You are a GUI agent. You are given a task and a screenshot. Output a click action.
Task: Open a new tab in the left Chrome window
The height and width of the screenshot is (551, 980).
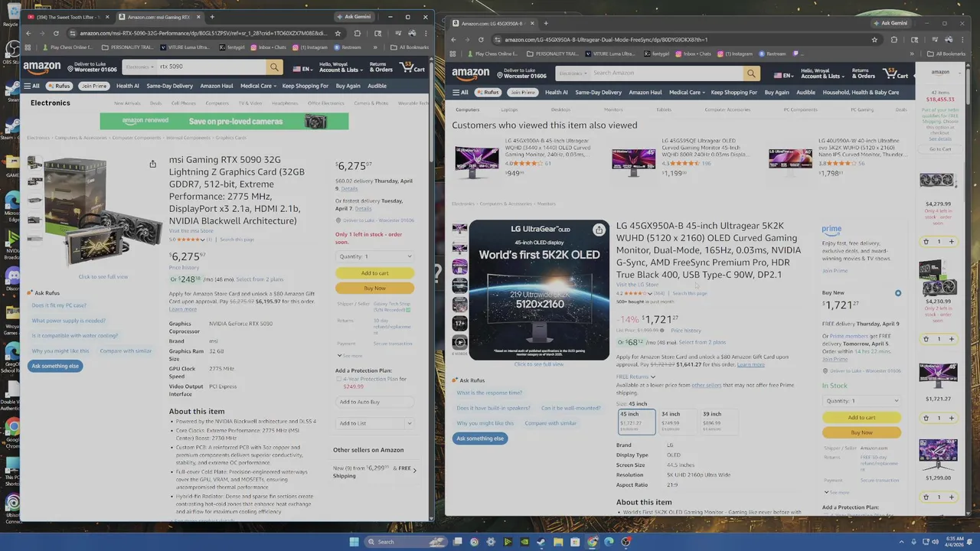[212, 17]
